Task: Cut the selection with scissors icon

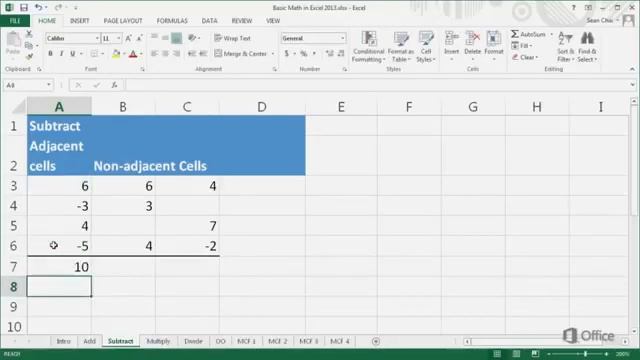Action: 29,34
